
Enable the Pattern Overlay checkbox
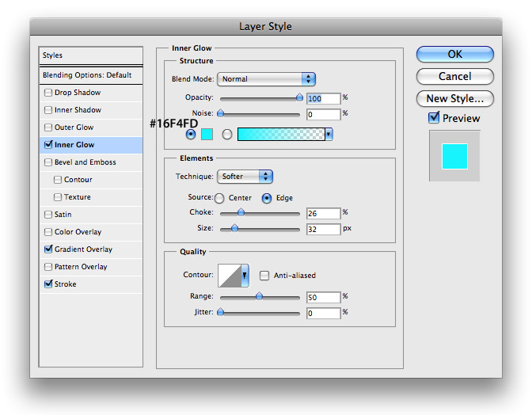tap(48, 267)
